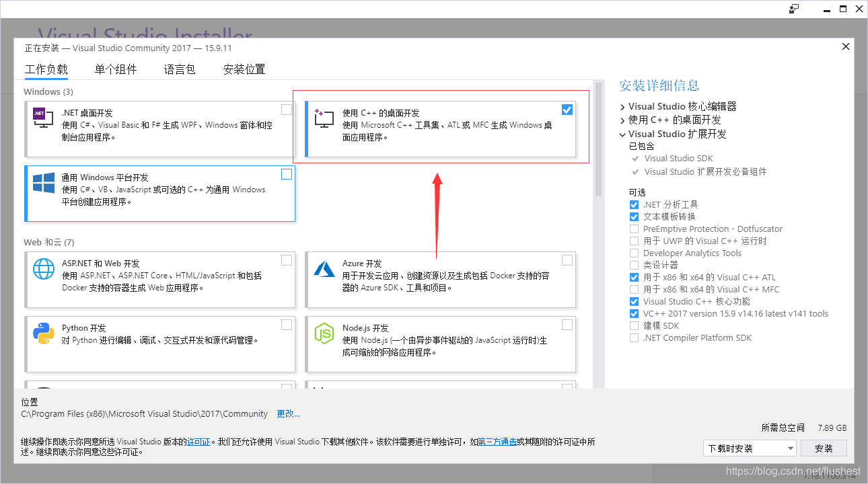Switch to the 安装位置 tab
This screenshot has width=868, height=484.
[x=244, y=69]
